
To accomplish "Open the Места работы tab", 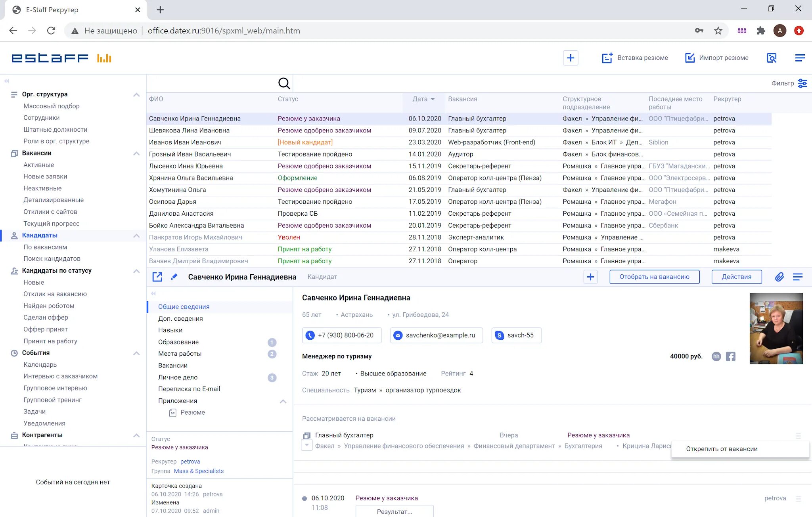I will point(180,354).
